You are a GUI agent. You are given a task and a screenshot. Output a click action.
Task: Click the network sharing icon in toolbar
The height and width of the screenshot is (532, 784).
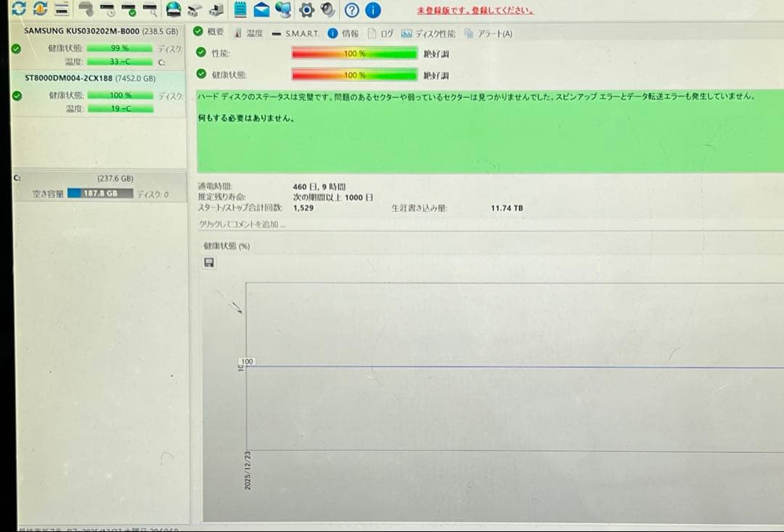pyautogui.click(x=285, y=10)
